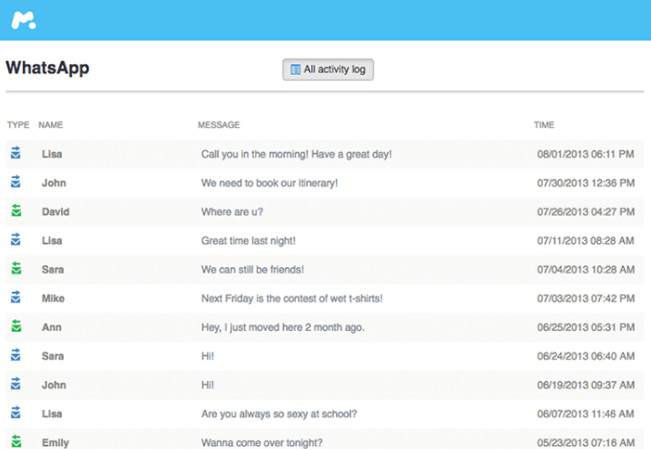Screen dimensions: 651x449
Task: Click timestamp 05/23/2013 07:16 AM
Action: click(x=586, y=443)
